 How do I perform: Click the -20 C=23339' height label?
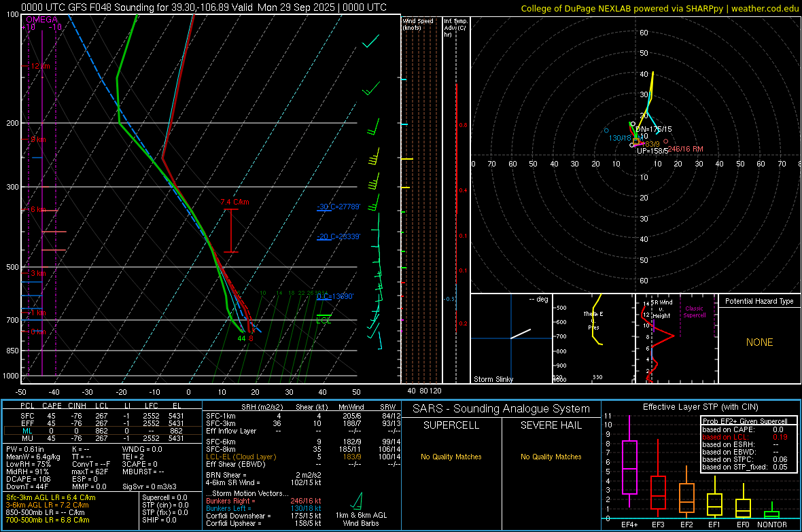pyautogui.click(x=338, y=237)
